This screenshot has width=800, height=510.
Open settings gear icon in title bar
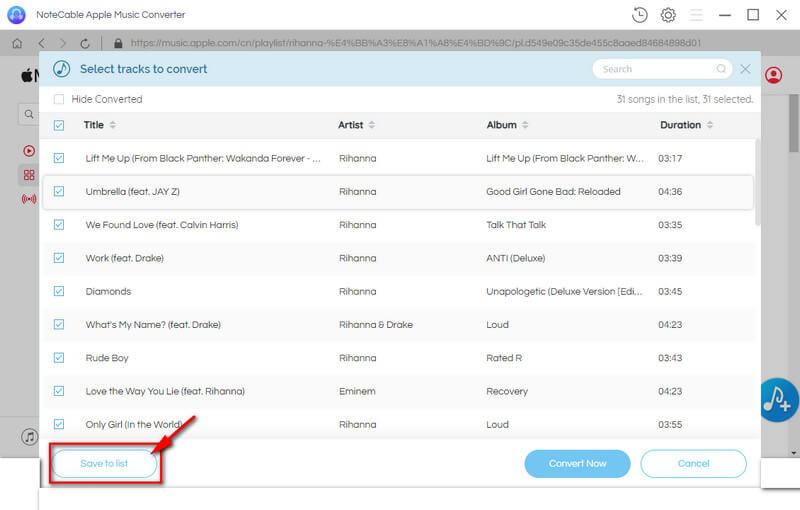pyautogui.click(x=668, y=15)
